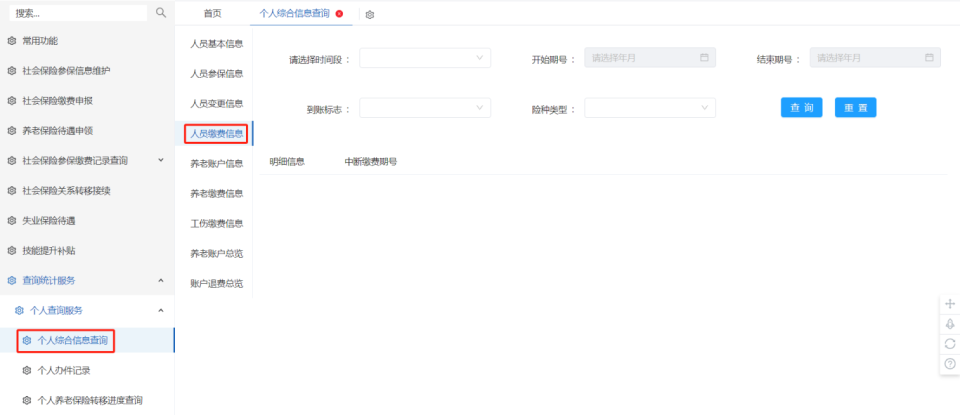Click the 结束期号 date input
The image size is (960, 415).
point(875,58)
